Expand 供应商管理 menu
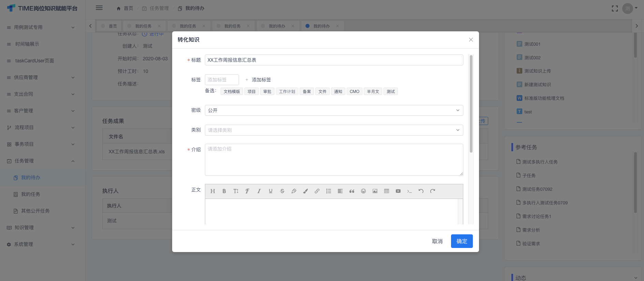Viewport: 644px width, 281px height. pyautogui.click(x=43, y=77)
